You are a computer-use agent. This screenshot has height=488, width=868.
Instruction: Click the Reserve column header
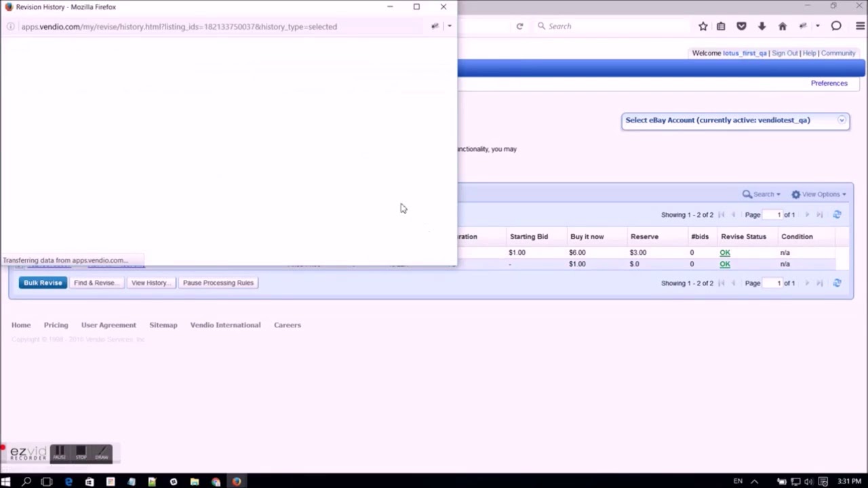pyautogui.click(x=644, y=237)
